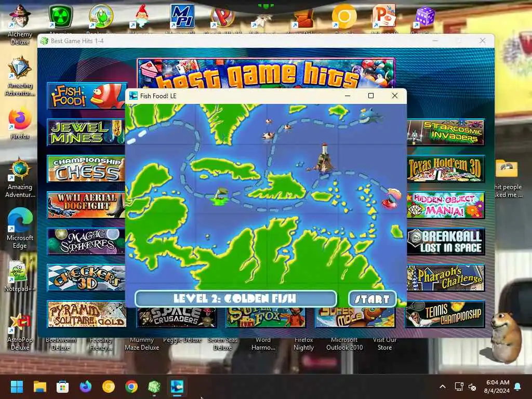The height and width of the screenshot is (399, 532).
Task: Open the yellow circle taskbar app
Action: click(x=109, y=387)
